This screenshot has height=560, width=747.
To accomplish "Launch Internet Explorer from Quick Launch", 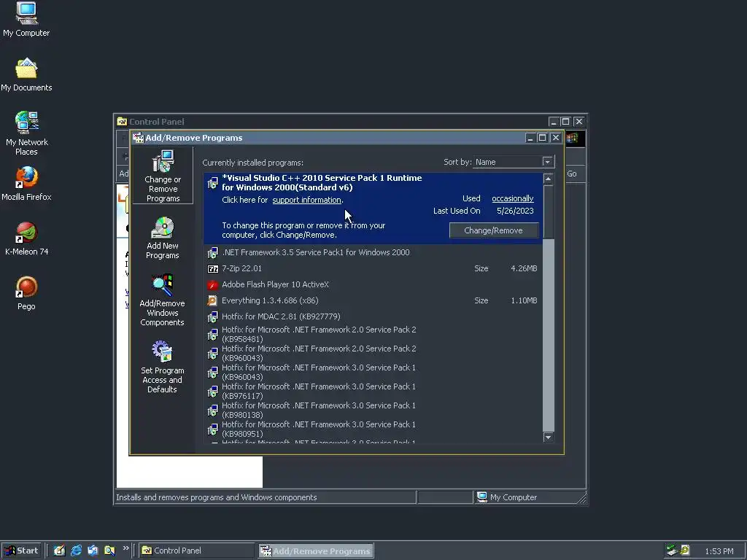I will 76,551.
